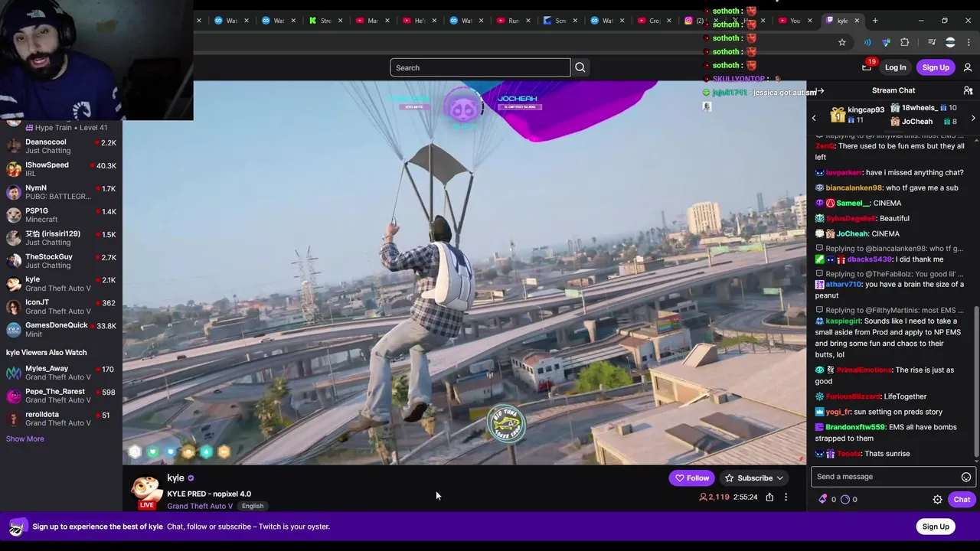Screen dimensions: 980x551
Task: Open the emote picker in chat box
Action: 966,477
